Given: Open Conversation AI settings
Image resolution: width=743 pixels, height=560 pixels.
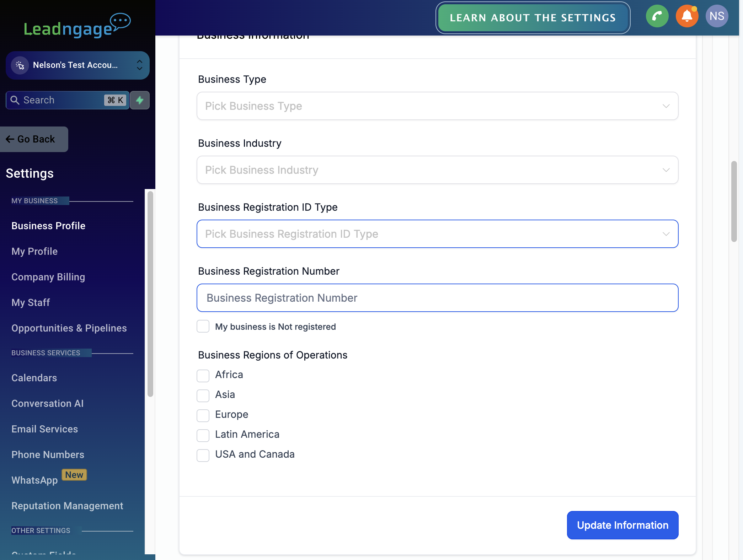Looking at the screenshot, I should pos(47,403).
